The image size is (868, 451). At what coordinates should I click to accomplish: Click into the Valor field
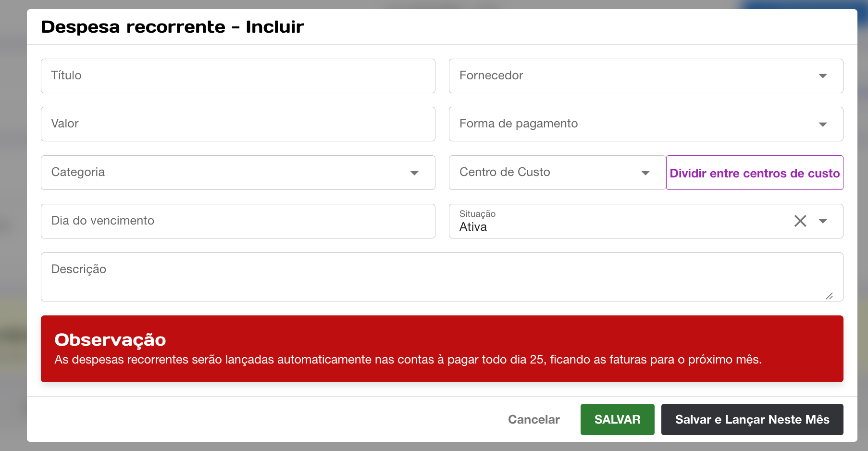point(238,124)
